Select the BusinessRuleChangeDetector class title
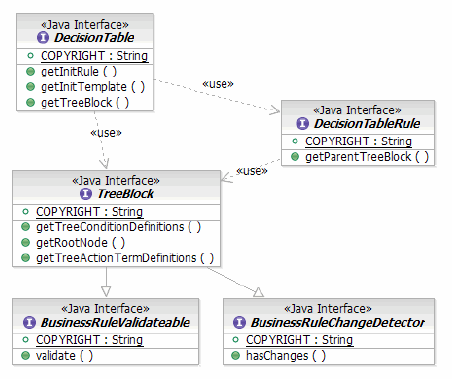Image resolution: width=452 pixels, height=379 pixels. coord(338,322)
